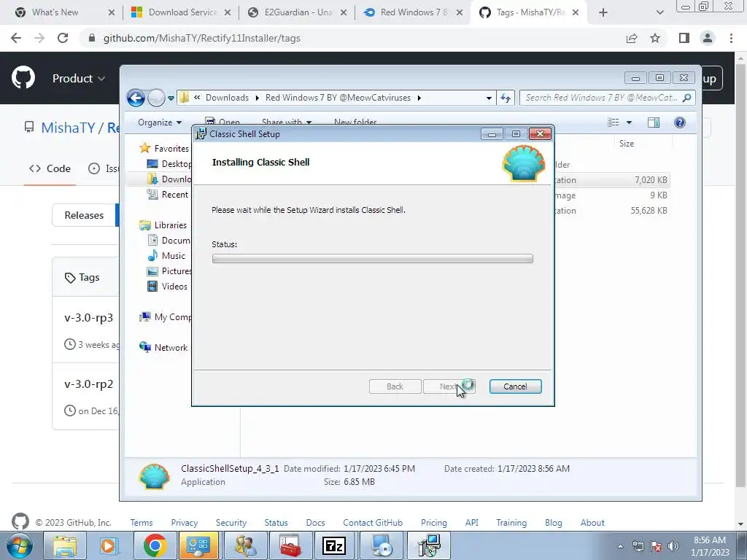Click the toolbox icon in taskbar
747x560 pixels.
[x=290, y=545]
